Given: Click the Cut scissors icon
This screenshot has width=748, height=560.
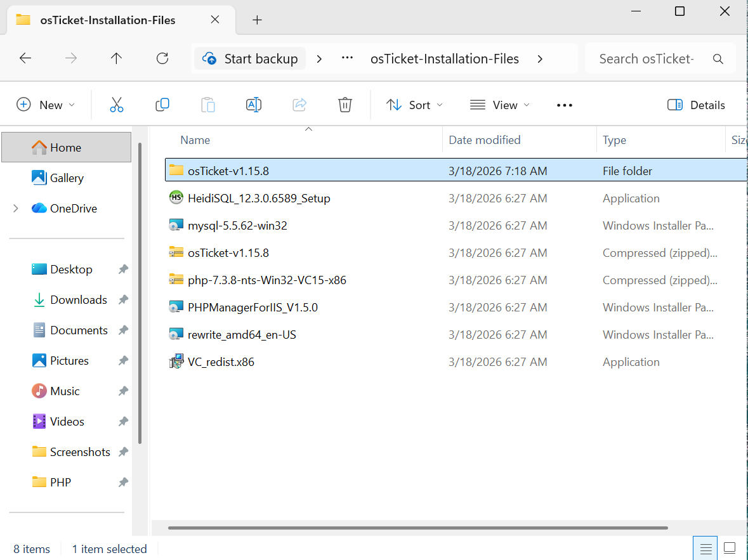Looking at the screenshot, I should (116, 105).
